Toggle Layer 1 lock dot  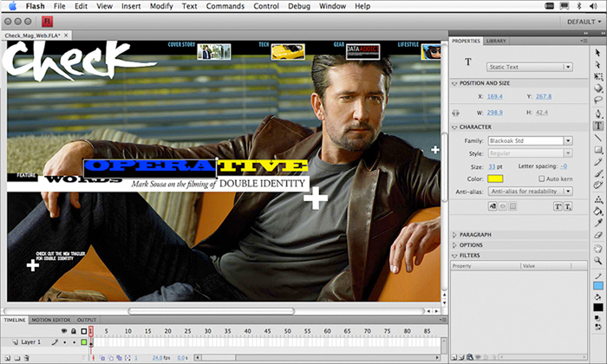click(x=74, y=342)
